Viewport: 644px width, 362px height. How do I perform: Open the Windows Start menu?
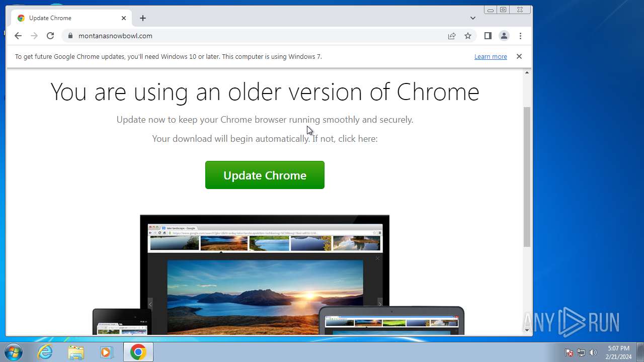(x=14, y=352)
